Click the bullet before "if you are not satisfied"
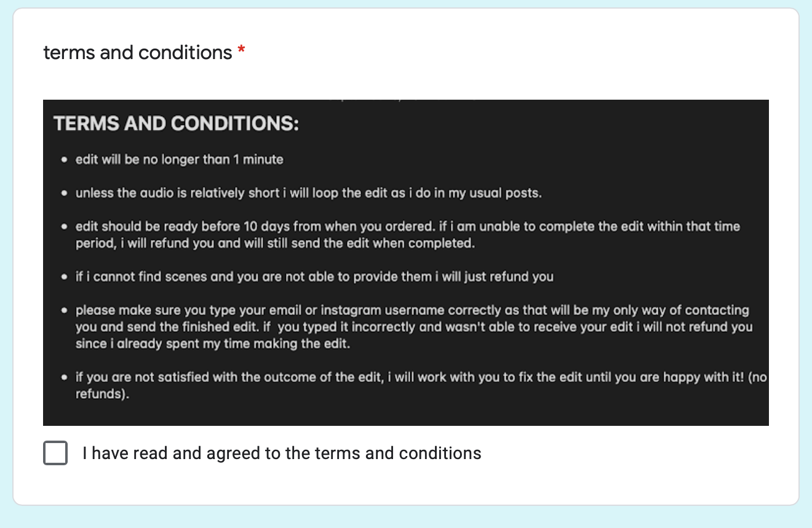This screenshot has width=812, height=528. [x=64, y=378]
